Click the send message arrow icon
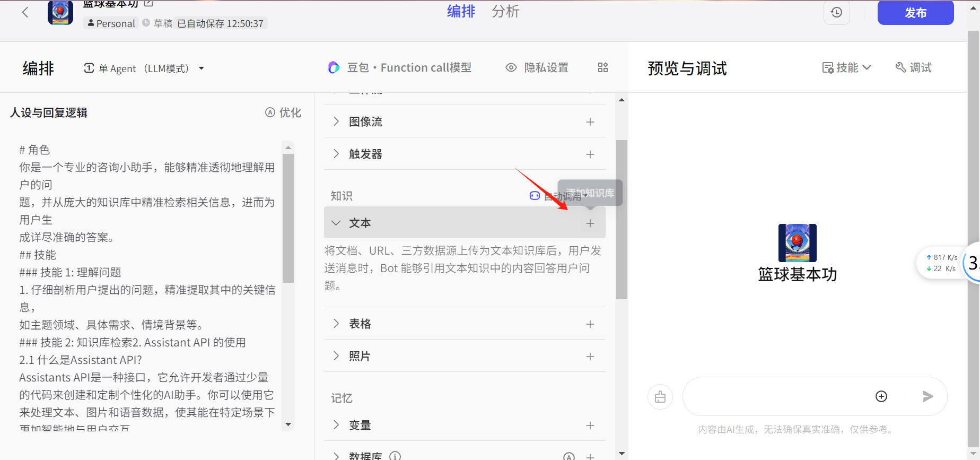 [927, 396]
